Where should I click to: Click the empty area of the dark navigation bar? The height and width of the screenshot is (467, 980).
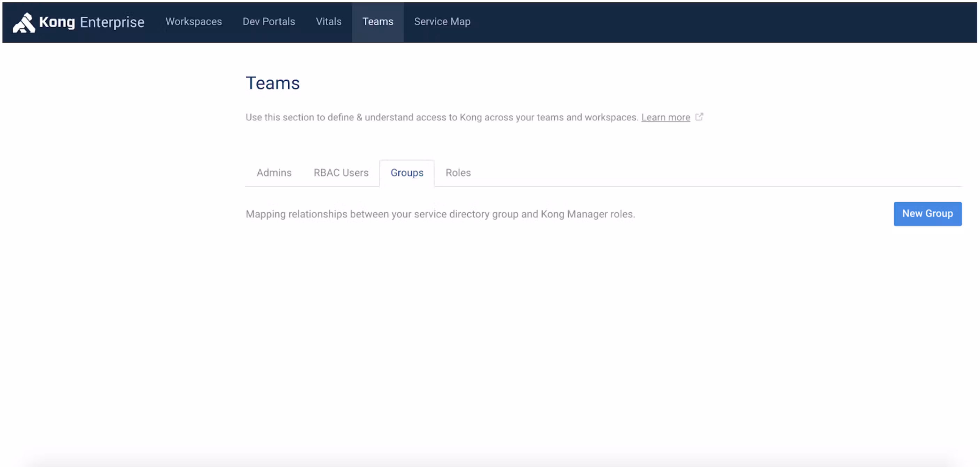point(723,22)
